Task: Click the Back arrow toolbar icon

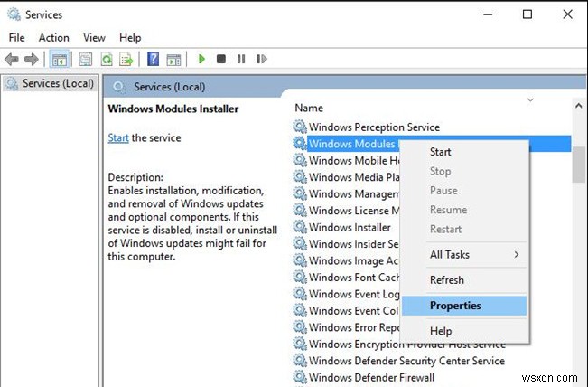Action: [12, 60]
